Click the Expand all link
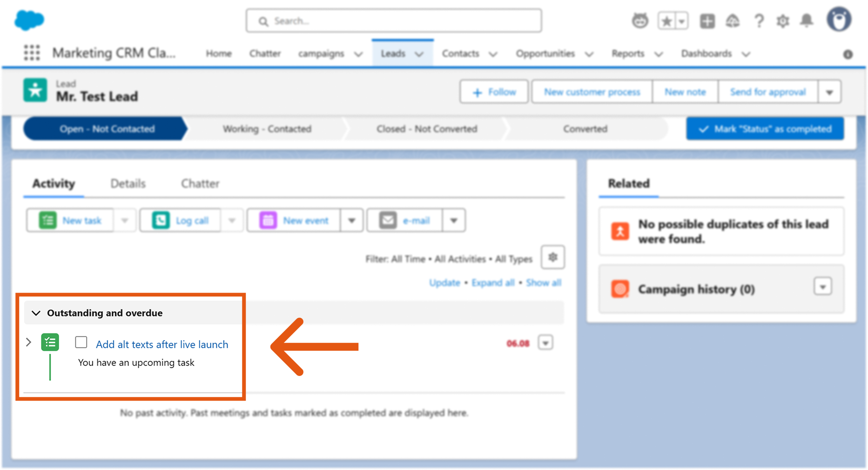The height and width of the screenshot is (470, 868). click(492, 283)
